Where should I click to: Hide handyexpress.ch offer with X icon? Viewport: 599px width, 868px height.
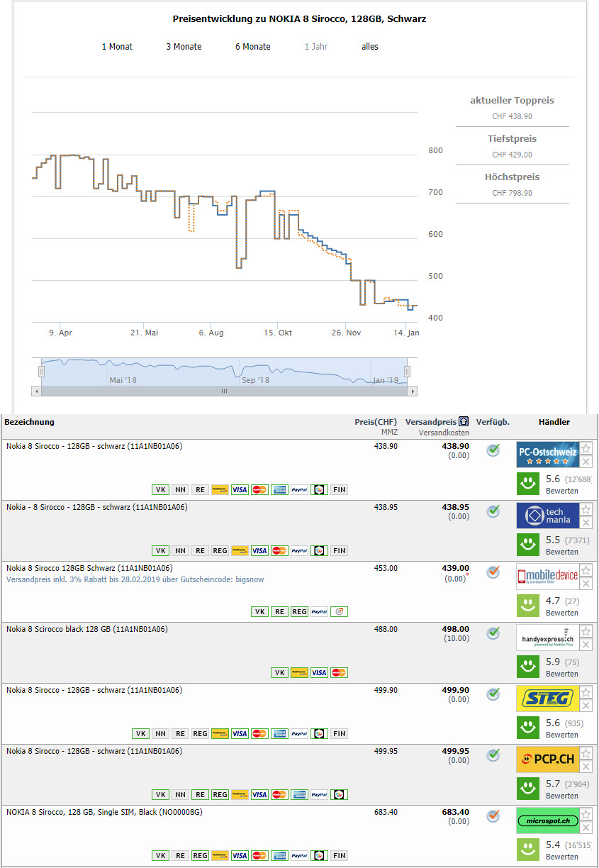pos(586,645)
